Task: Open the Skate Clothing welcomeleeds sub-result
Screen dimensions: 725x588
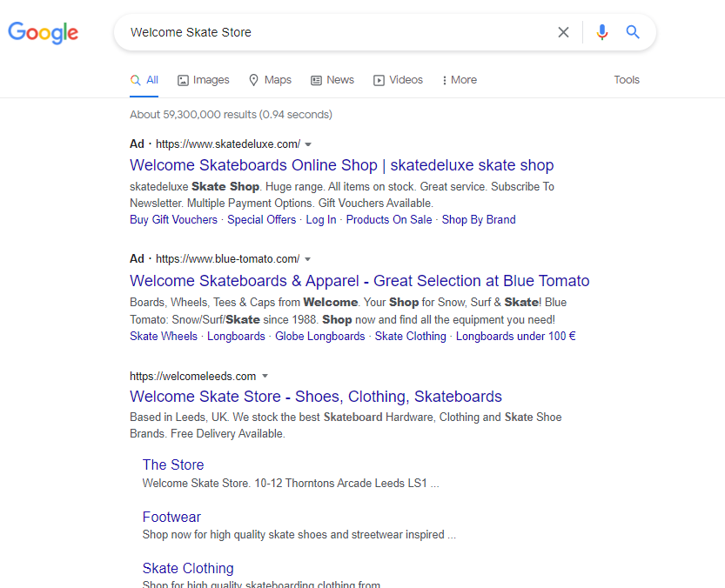Action: [x=188, y=568]
